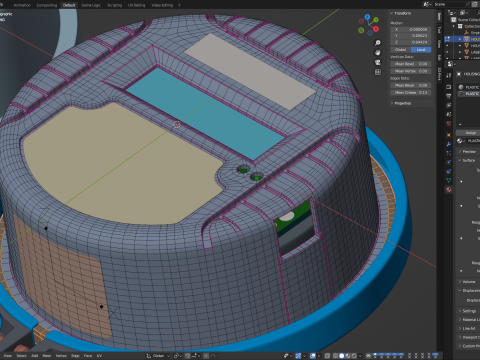
Task: Click the Median X coordinate field
Action: point(411,29)
